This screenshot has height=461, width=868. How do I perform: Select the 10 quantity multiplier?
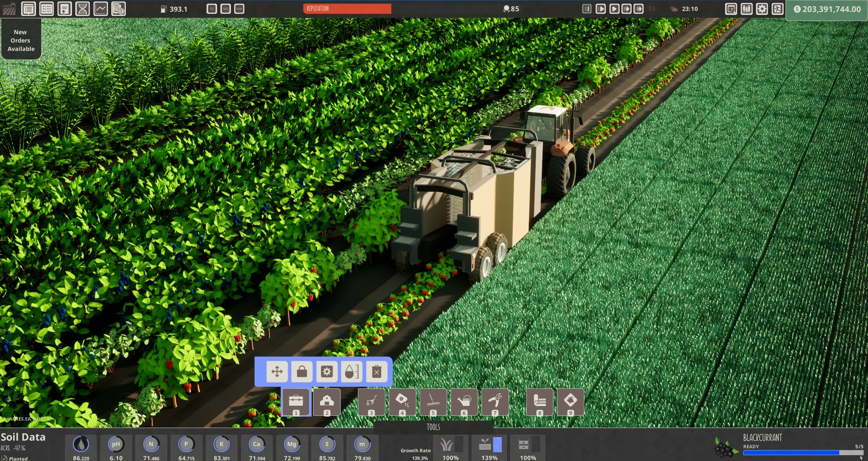coord(212,9)
